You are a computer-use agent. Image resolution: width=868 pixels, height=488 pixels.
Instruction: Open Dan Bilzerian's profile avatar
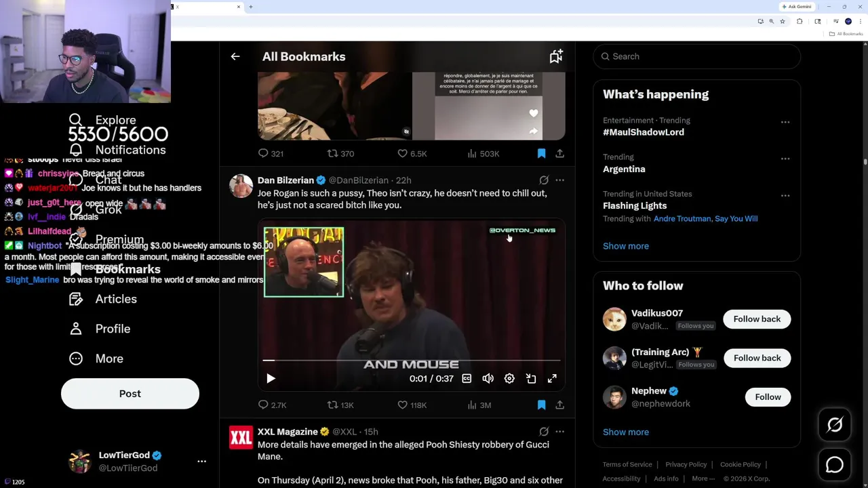tap(241, 186)
